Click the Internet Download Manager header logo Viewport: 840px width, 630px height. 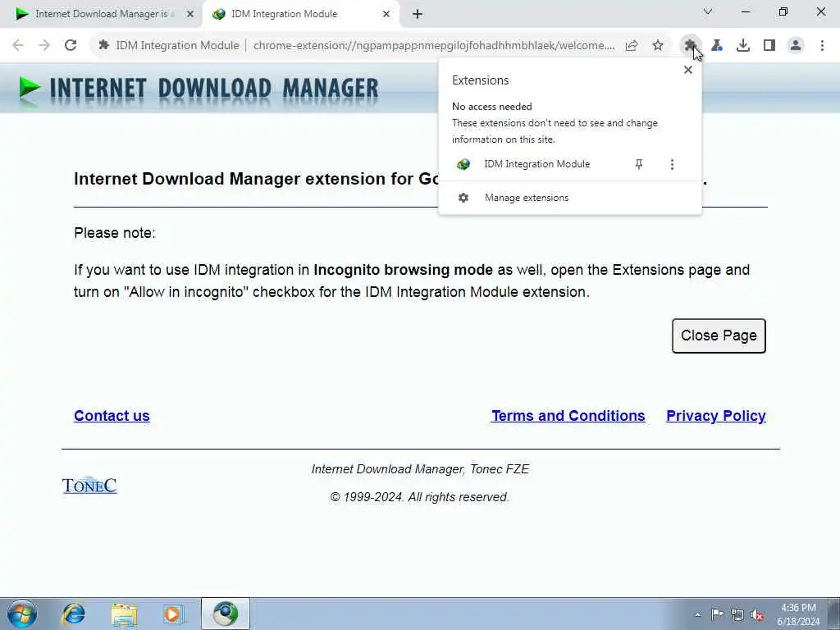pyautogui.click(x=199, y=89)
